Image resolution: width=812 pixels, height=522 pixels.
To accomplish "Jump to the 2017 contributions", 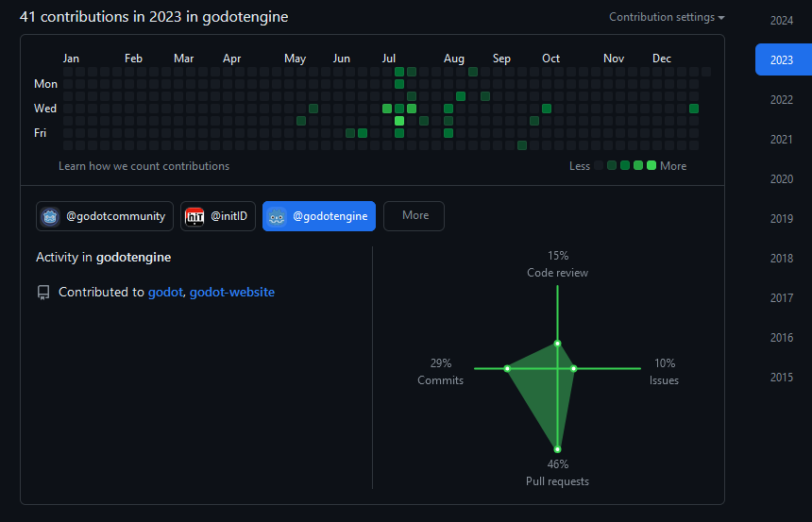I will pos(782,297).
